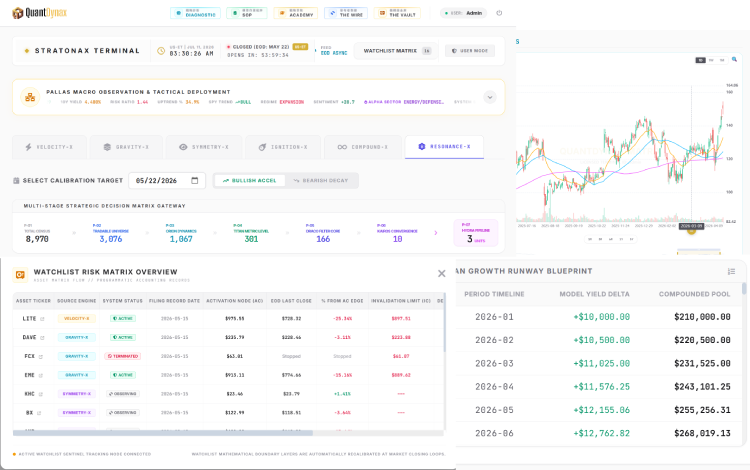750x470 pixels.
Task: Open FCX ticker external link icon
Action: point(41,357)
